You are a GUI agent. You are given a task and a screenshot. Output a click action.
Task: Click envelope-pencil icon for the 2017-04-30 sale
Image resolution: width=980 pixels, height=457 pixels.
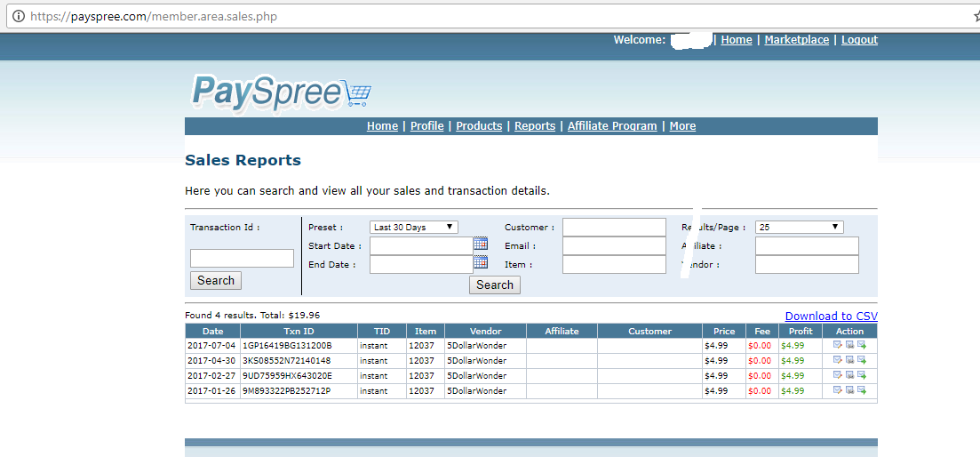[838, 360]
